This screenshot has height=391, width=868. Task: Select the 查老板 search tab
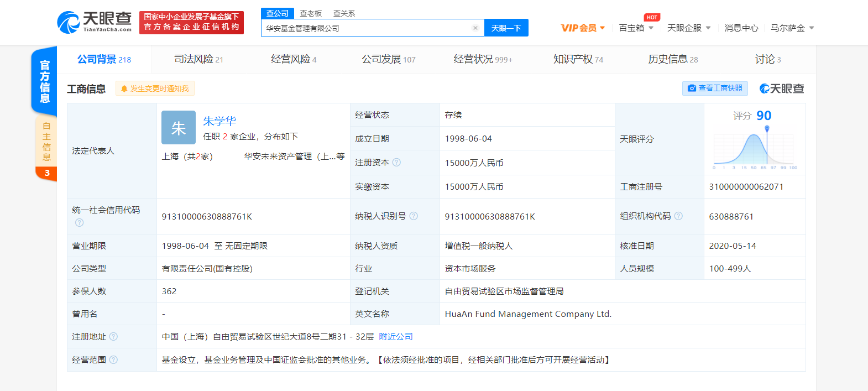[311, 13]
